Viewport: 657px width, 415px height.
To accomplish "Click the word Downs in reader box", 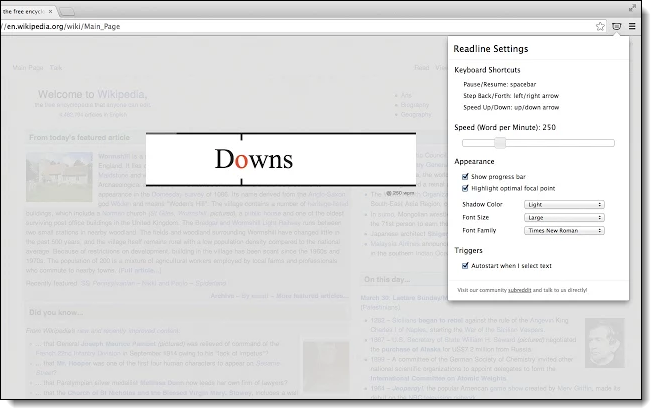I will click(253, 159).
